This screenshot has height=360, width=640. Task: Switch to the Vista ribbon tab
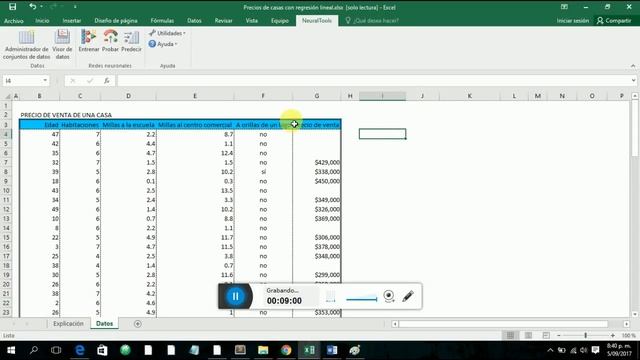[x=252, y=20]
